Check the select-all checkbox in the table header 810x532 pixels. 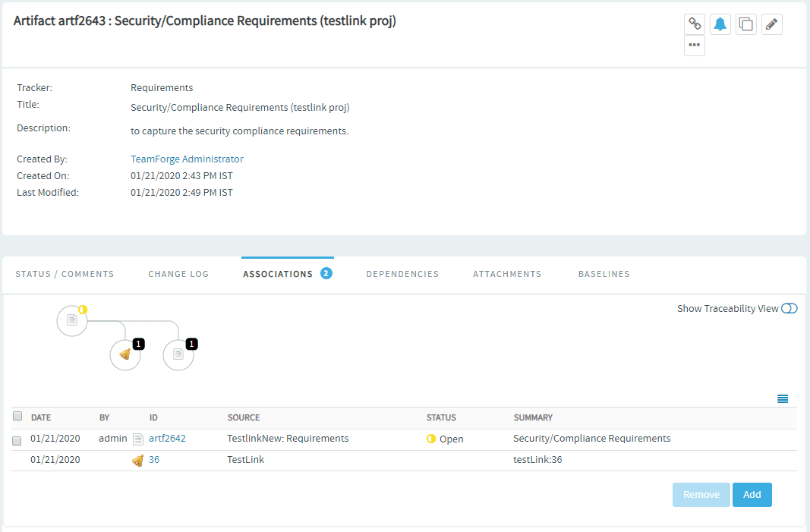coord(17,416)
